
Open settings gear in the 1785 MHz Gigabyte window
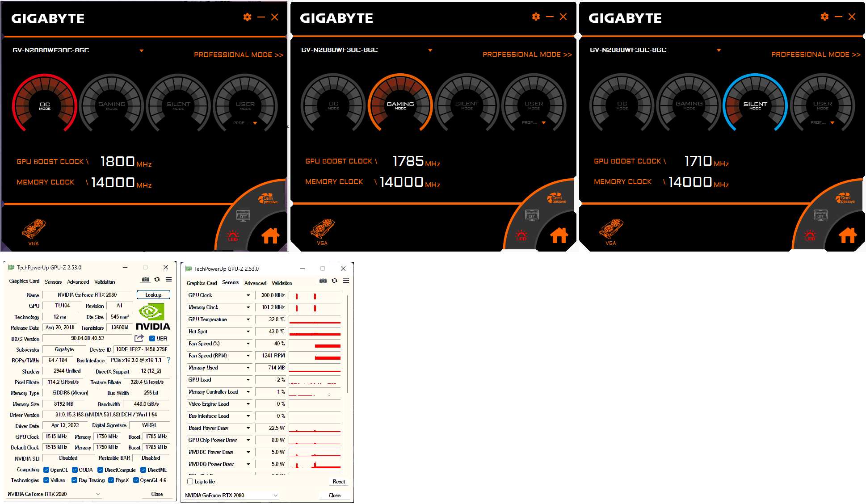pyautogui.click(x=536, y=17)
